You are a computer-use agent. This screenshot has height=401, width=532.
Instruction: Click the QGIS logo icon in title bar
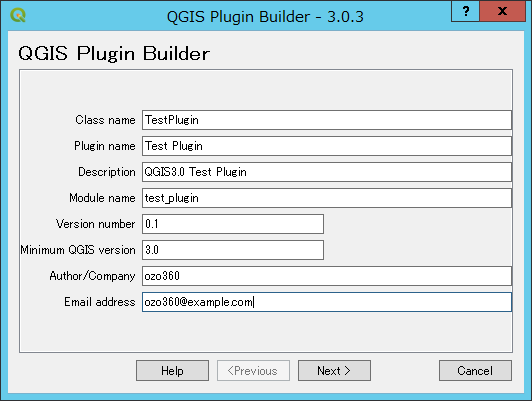pos(18,15)
